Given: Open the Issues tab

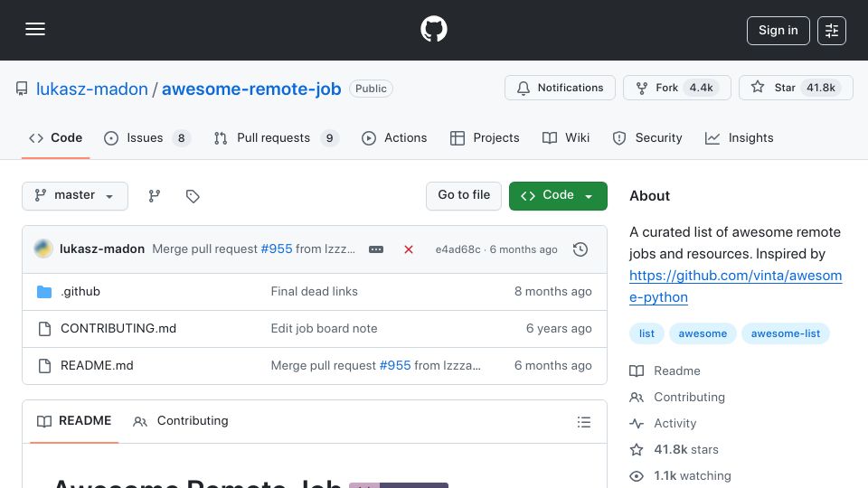Looking at the screenshot, I should 146,137.
